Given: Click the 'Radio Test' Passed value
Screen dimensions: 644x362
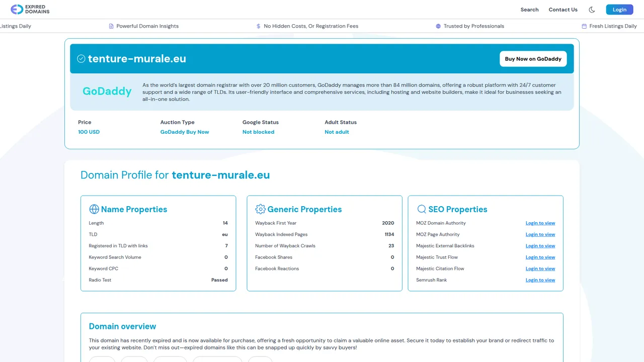Looking at the screenshot, I should (x=219, y=280).
